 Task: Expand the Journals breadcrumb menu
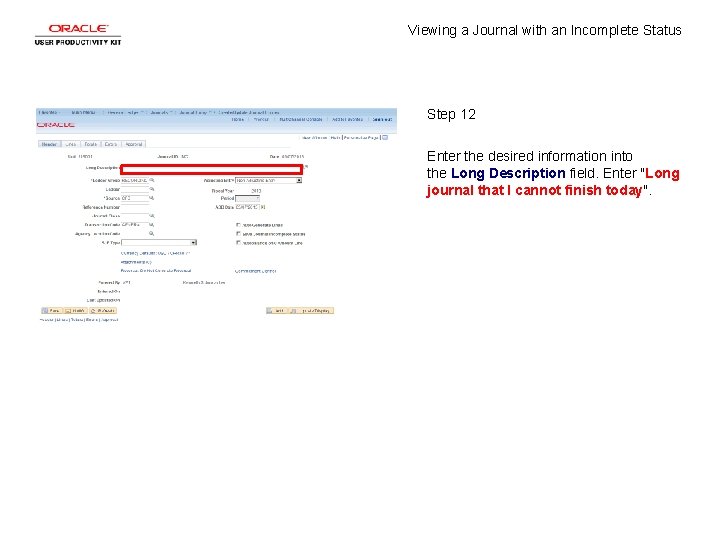[161, 112]
